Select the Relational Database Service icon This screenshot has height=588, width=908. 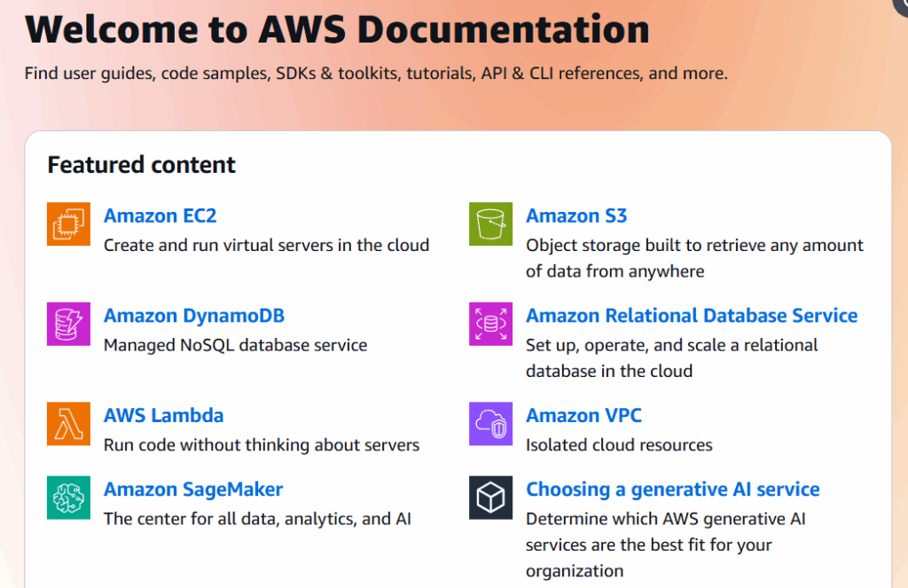coord(490,324)
